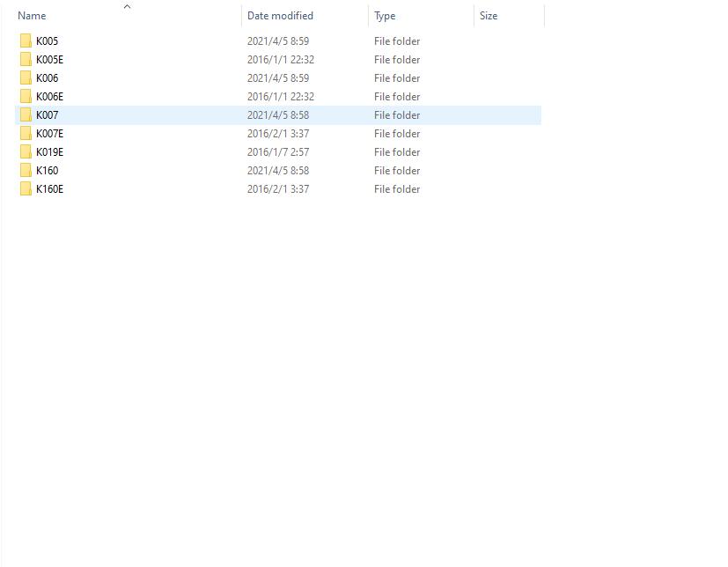
Task: Select the K160 folder name
Action: [47, 171]
